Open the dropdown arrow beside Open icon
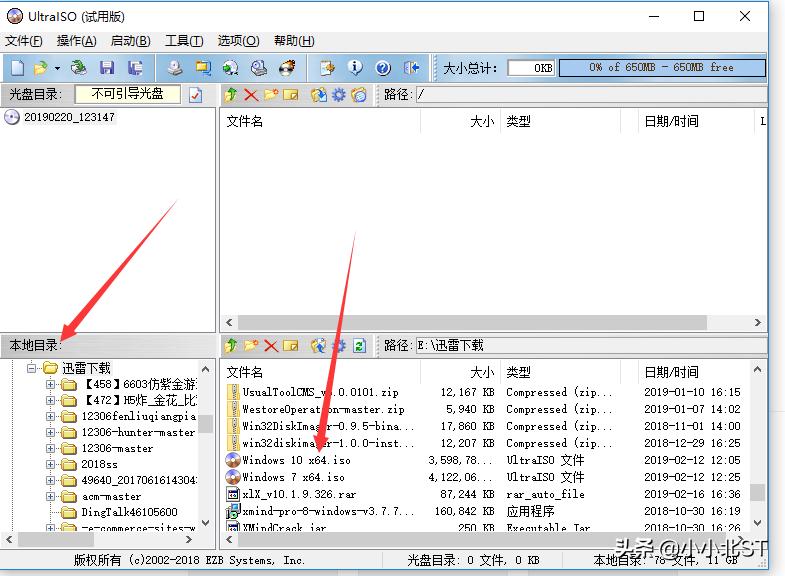 tap(58, 68)
